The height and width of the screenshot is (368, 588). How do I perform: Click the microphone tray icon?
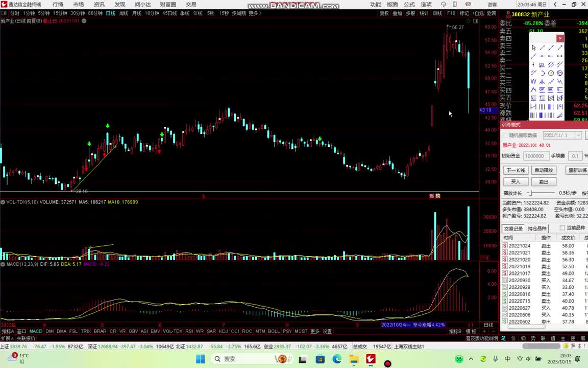(x=496, y=359)
